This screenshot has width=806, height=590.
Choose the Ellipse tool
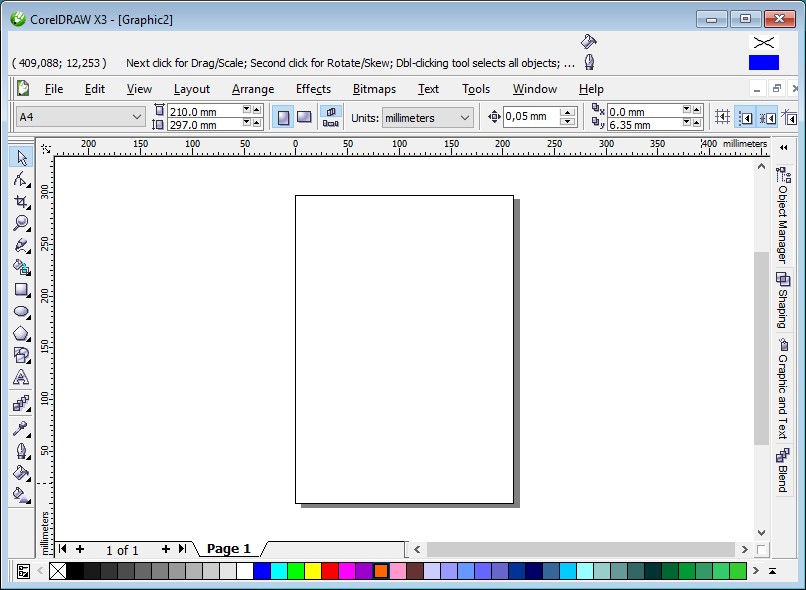pos(21,311)
